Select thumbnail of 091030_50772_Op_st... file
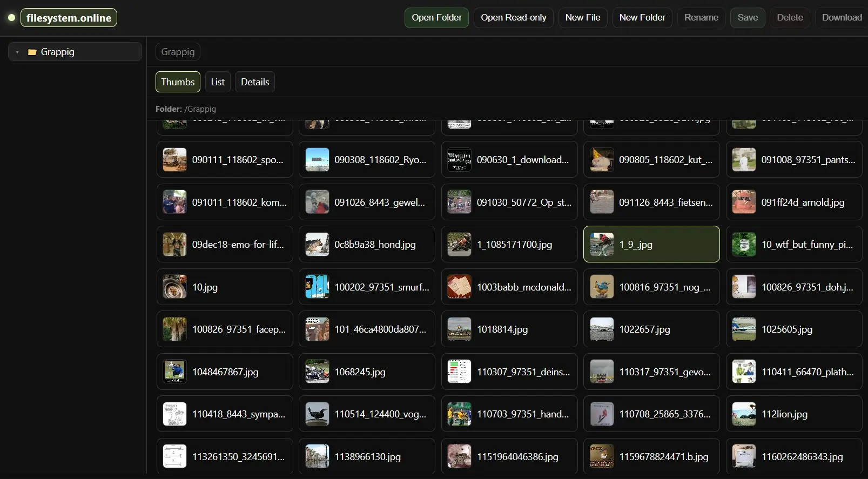Viewport: 868px width, 479px height. tap(459, 202)
